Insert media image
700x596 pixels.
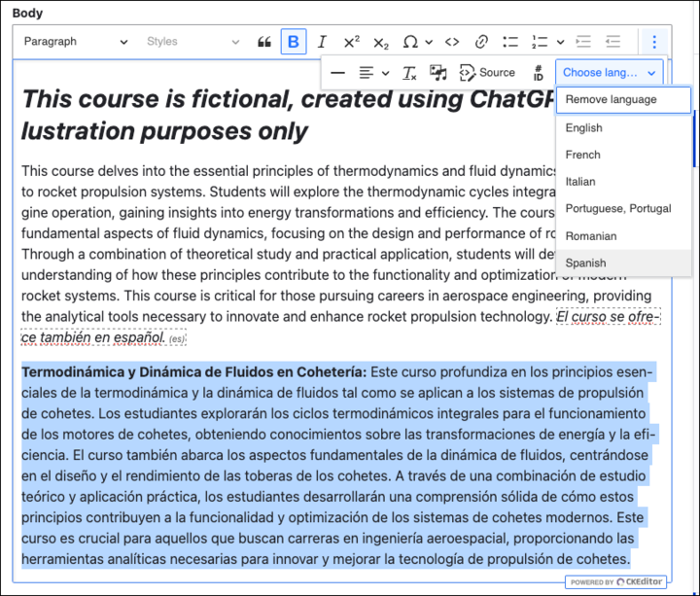coord(437,73)
